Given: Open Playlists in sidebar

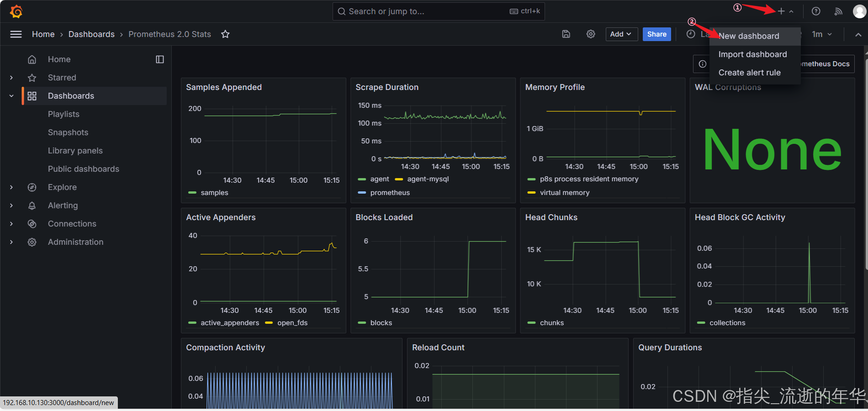Looking at the screenshot, I should pos(64,114).
